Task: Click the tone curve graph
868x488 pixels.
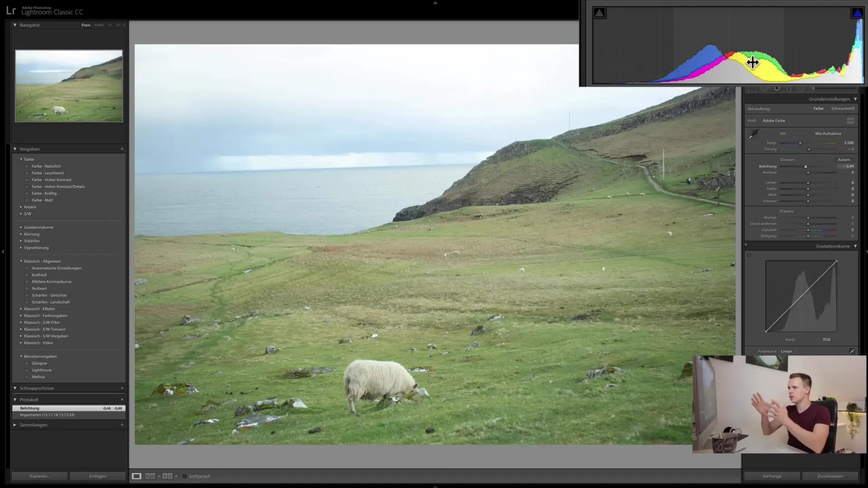Action: (x=801, y=296)
